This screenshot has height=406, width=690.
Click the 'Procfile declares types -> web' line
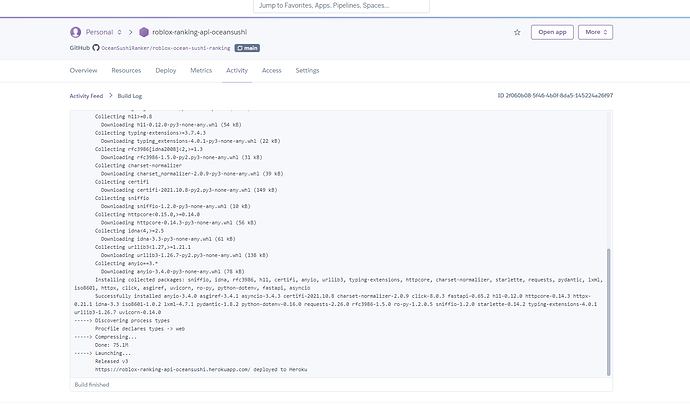tap(139, 329)
